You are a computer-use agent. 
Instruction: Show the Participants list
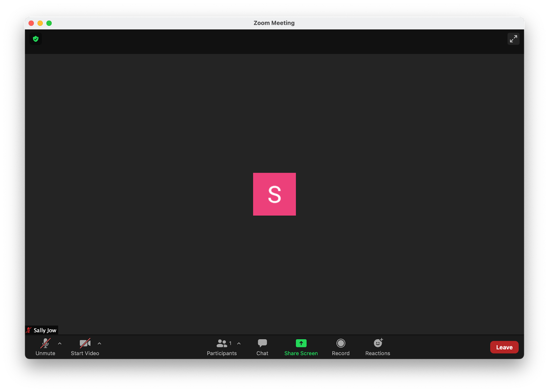(x=222, y=347)
